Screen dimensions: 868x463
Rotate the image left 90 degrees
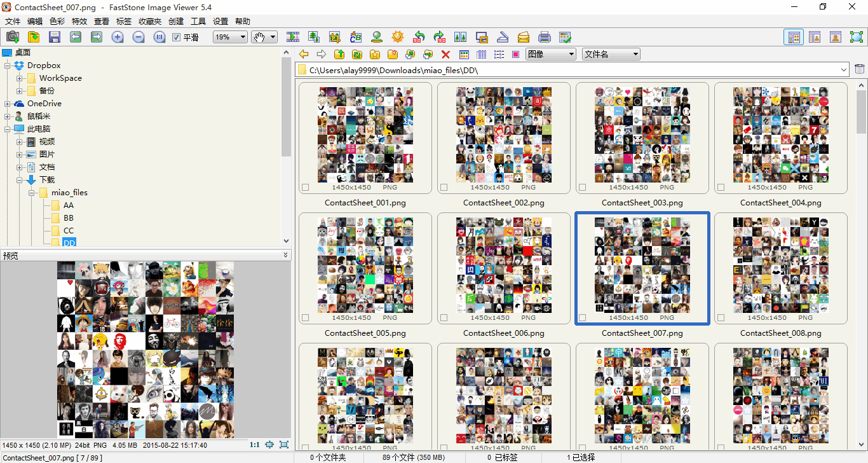pos(419,37)
